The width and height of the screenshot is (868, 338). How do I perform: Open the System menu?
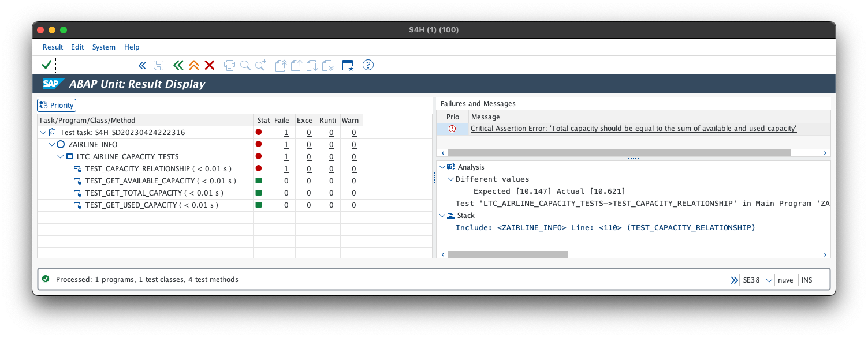pos(104,47)
